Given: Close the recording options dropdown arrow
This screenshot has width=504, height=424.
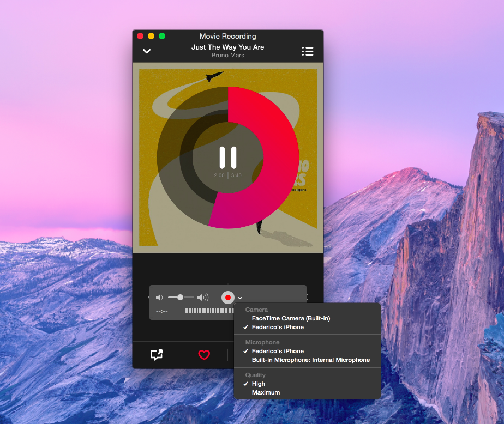Looking at the screenshot, I should click(x=240, y=298).
